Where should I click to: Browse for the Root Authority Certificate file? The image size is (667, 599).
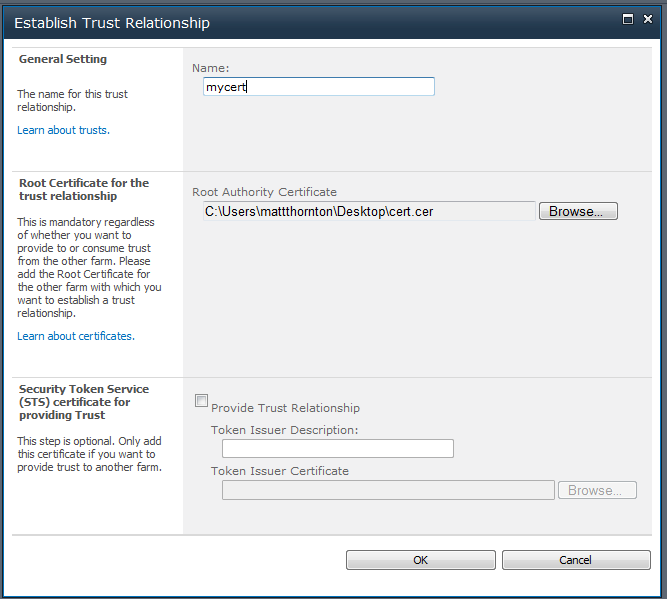[578, 211]
